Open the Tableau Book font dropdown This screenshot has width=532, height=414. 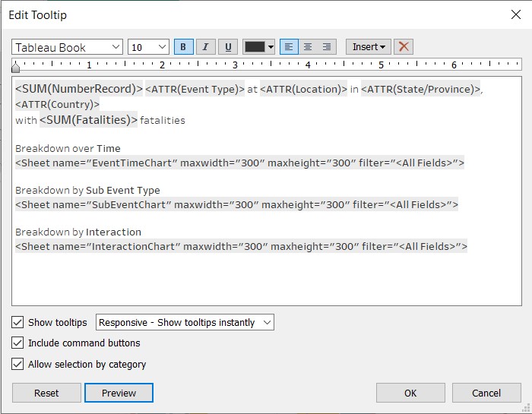coord(67,47)
